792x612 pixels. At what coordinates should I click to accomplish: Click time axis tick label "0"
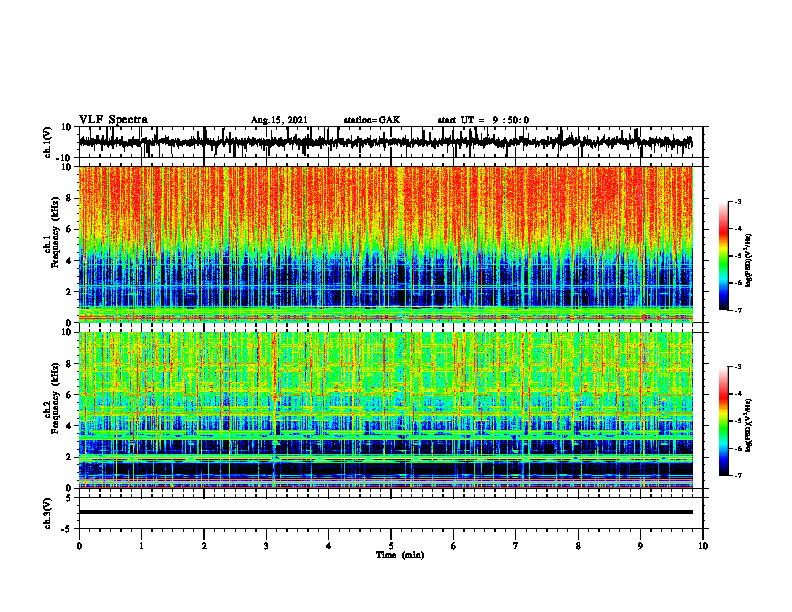(79, 546)
